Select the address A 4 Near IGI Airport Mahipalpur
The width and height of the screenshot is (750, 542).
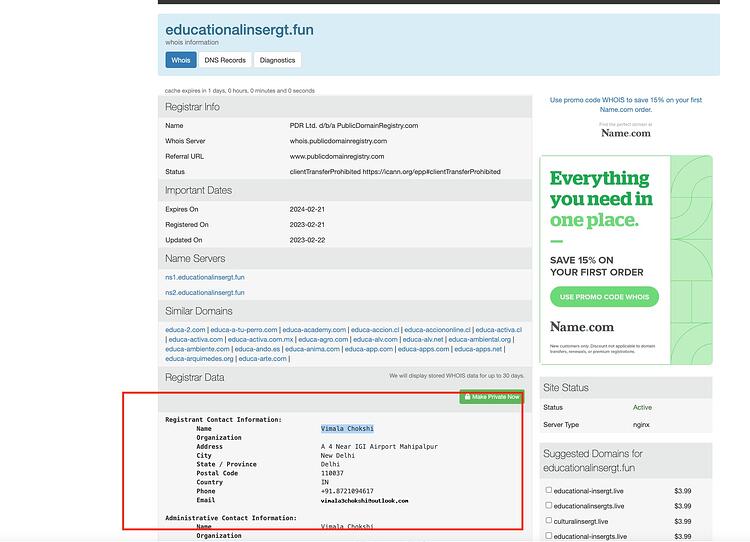coord(379,446)
